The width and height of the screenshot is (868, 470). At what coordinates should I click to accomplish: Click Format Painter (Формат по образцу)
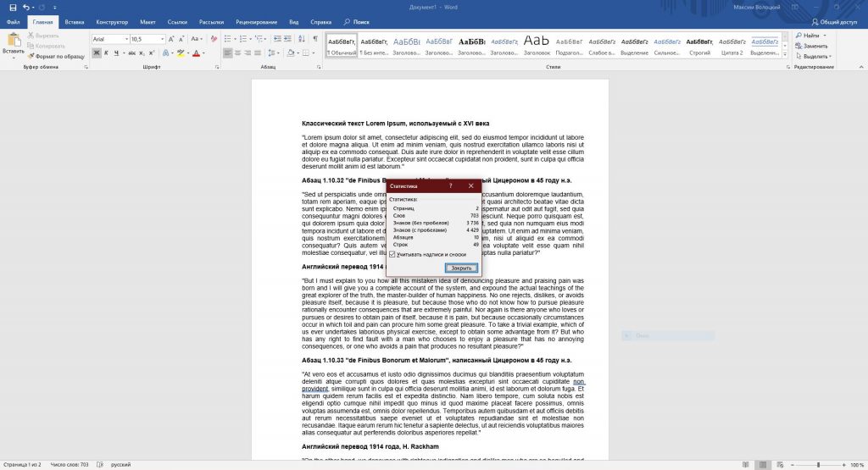pos(56,57)
